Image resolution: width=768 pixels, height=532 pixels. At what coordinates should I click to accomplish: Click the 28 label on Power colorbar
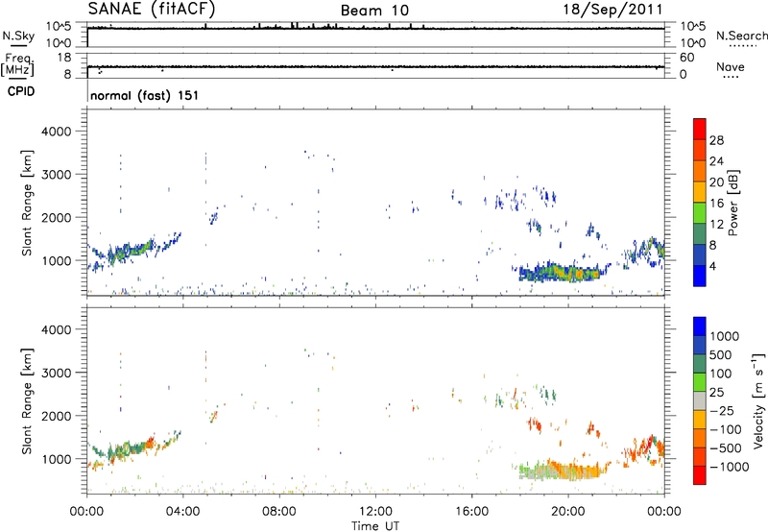coord(716,140)
